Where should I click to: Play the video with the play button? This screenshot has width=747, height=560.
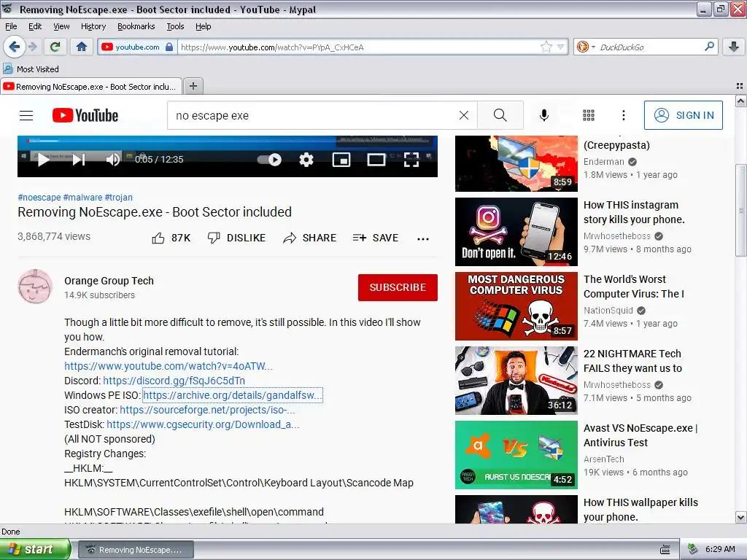pos(43,159)
